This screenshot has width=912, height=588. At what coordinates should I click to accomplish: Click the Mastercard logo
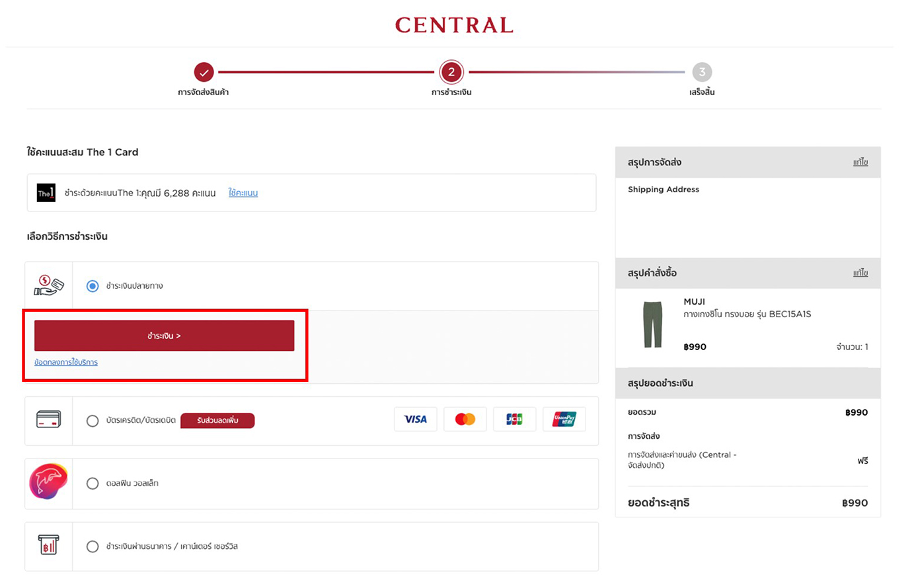[x=465, y=420]
